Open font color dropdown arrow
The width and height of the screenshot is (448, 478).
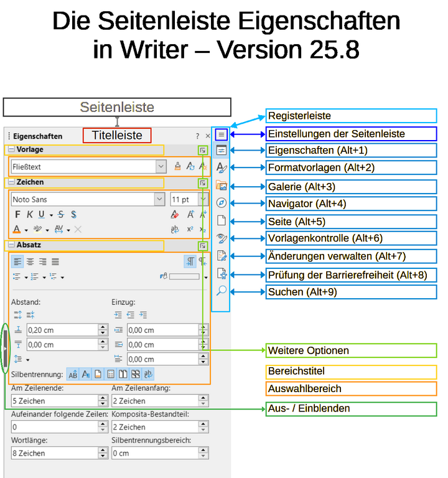tap(26, 230)
